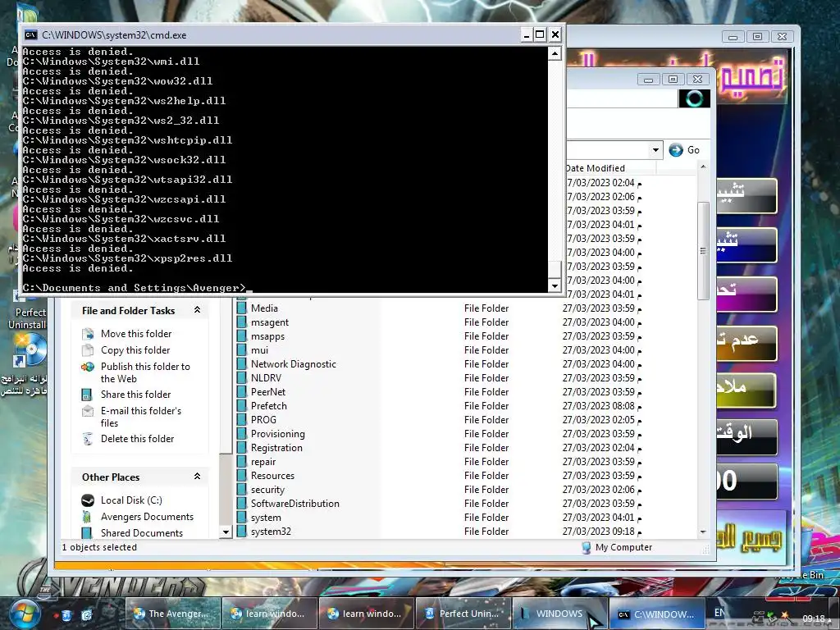Click the Explorer throbber icon
This screenshot has width=840, height=630.
[694, 98]
